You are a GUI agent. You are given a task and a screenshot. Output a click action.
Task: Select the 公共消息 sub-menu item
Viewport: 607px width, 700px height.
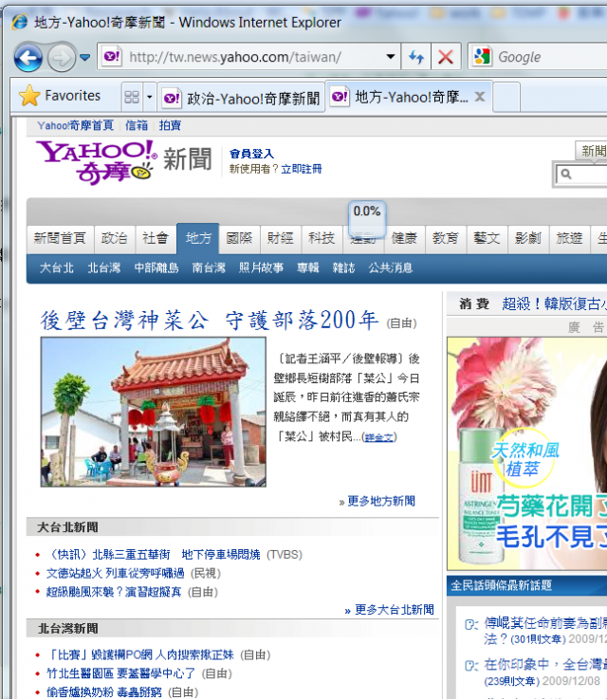(x=390, y=267)
